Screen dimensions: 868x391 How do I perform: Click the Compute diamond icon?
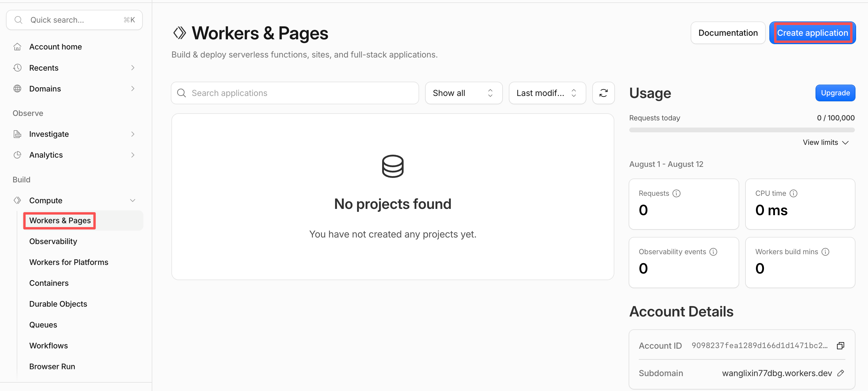(x=17, y=200)
